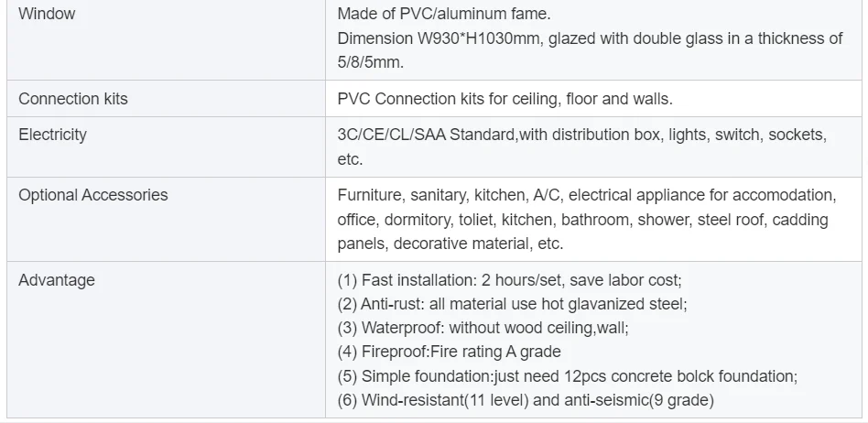Click 'etc.' under the Electricity description
Screen dimensions: 868x423
point(350,159)
